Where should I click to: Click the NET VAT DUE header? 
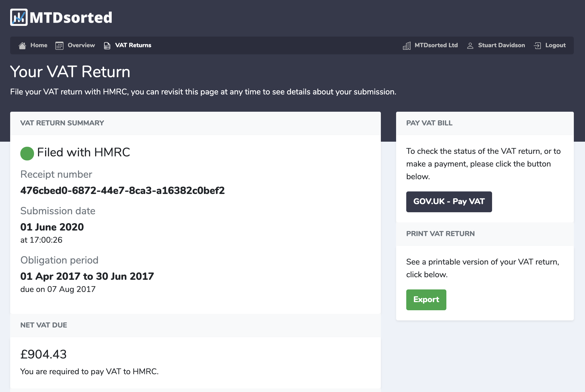click(44, 325)
